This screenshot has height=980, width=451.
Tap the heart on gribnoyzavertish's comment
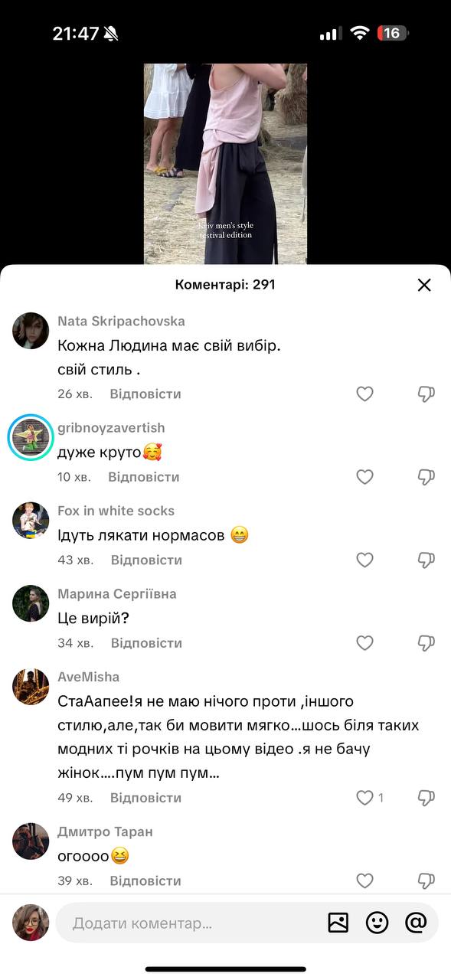click(x=365, y=477)
